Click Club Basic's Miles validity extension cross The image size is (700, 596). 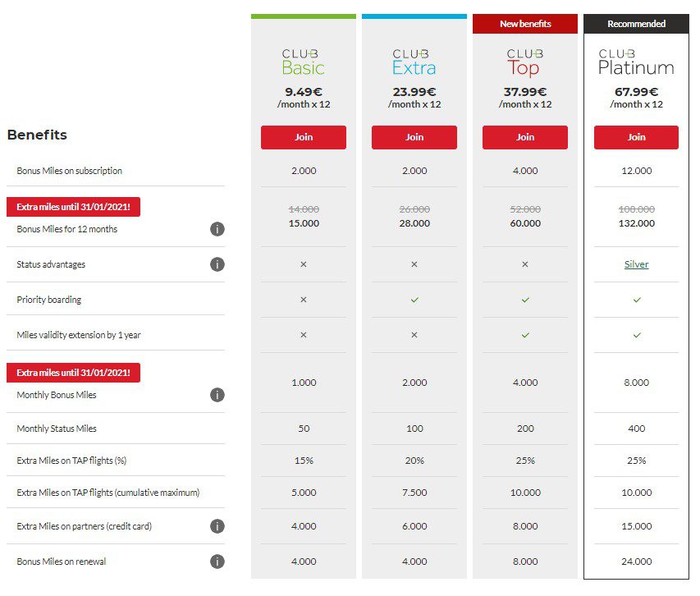pyautogui.click(x=304, y=335)
